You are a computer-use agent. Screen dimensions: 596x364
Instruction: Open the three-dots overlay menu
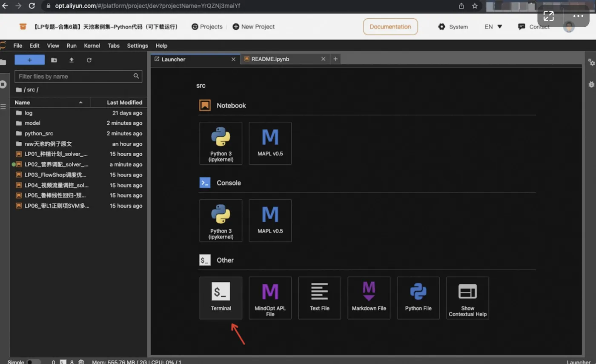point(578,16)
